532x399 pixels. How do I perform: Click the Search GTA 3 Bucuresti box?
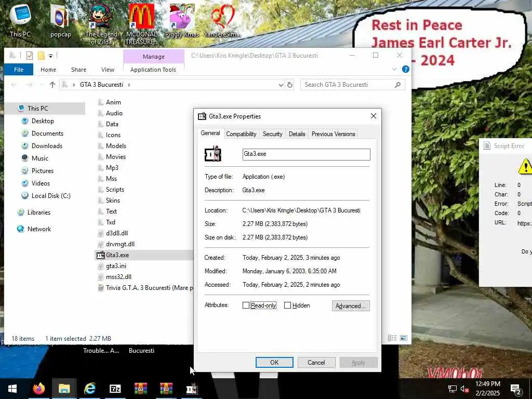352,85
